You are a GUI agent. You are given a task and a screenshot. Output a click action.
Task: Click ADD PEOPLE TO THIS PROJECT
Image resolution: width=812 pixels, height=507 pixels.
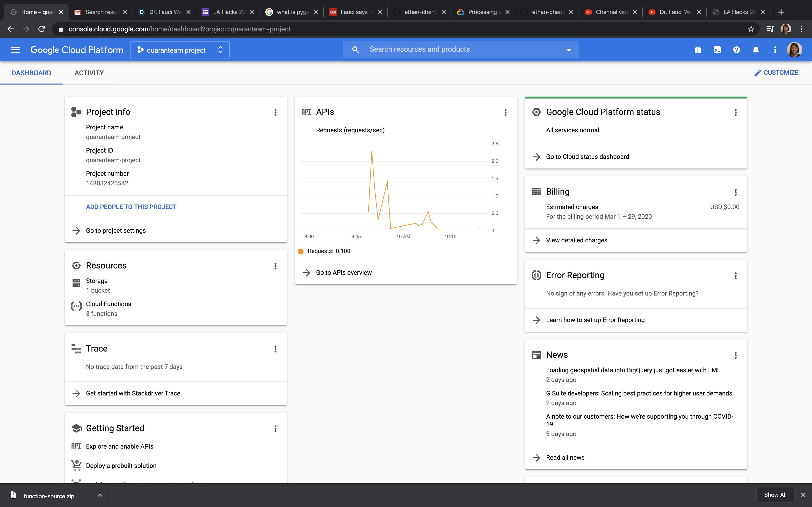coord(131,207)
